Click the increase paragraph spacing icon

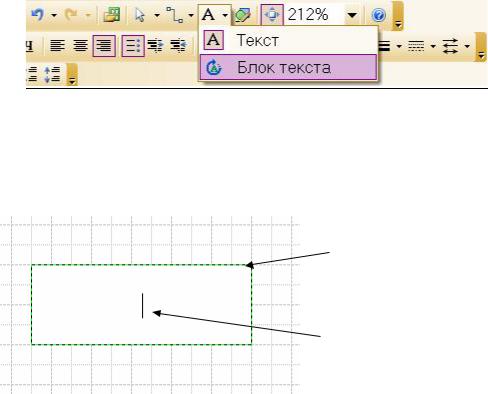[x=52, y=74]
